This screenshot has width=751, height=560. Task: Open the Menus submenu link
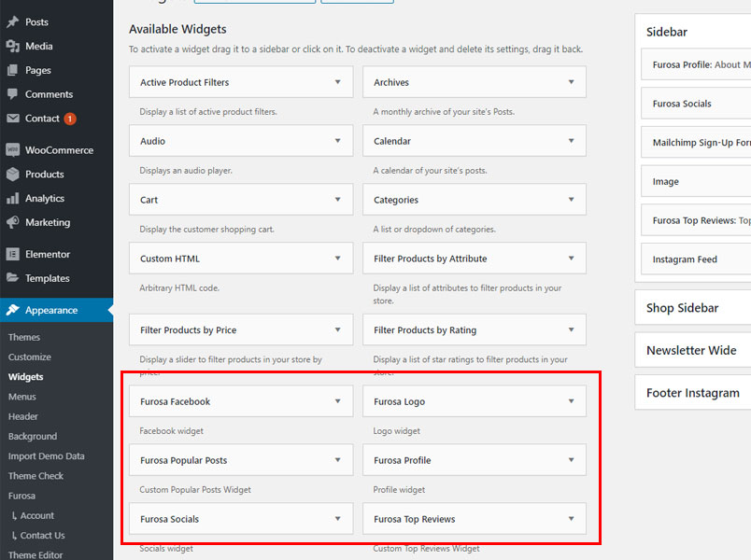coord(22,397)
